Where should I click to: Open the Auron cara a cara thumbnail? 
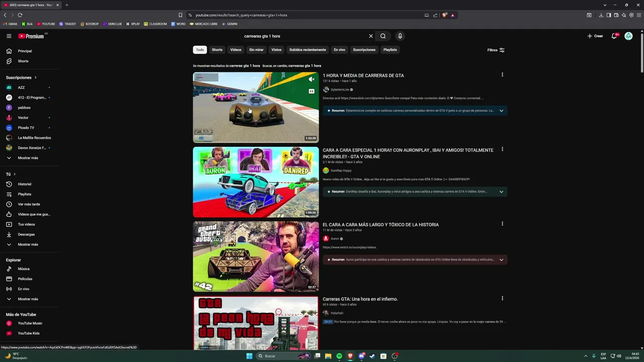256,256
